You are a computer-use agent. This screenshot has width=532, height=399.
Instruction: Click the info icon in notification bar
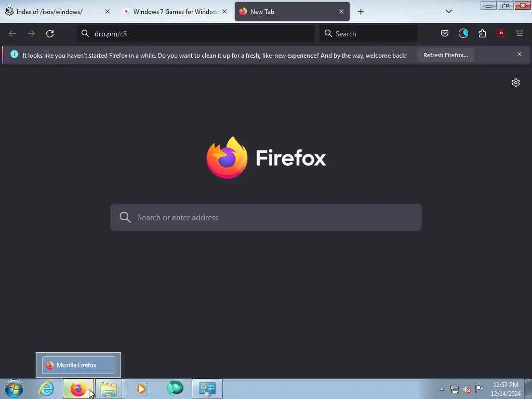14,54
